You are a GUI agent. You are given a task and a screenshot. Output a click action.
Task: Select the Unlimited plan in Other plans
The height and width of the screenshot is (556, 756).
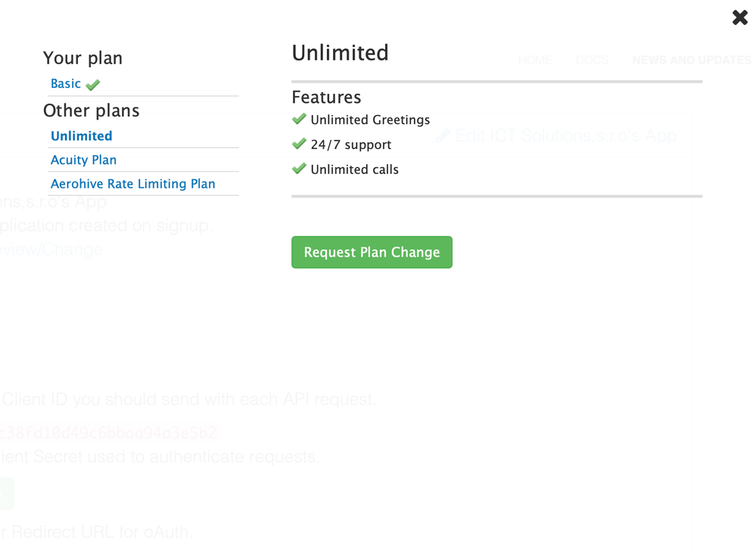coord(81,136)
